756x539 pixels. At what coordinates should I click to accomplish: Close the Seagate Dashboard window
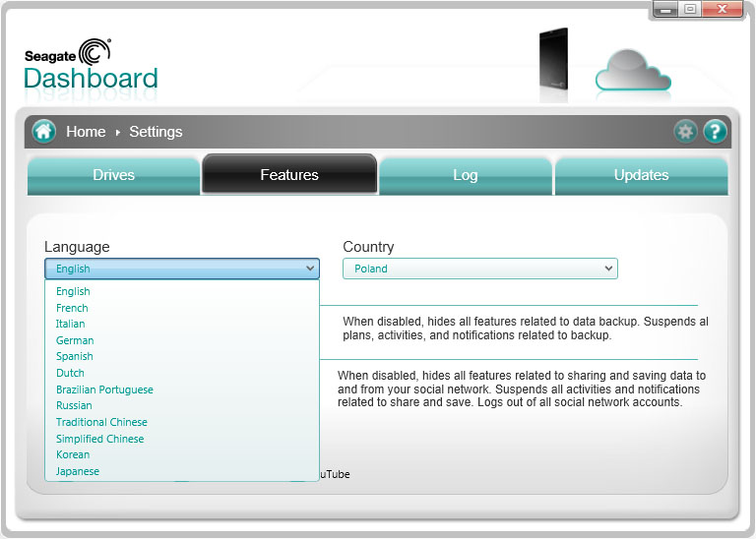click(723, 9)
